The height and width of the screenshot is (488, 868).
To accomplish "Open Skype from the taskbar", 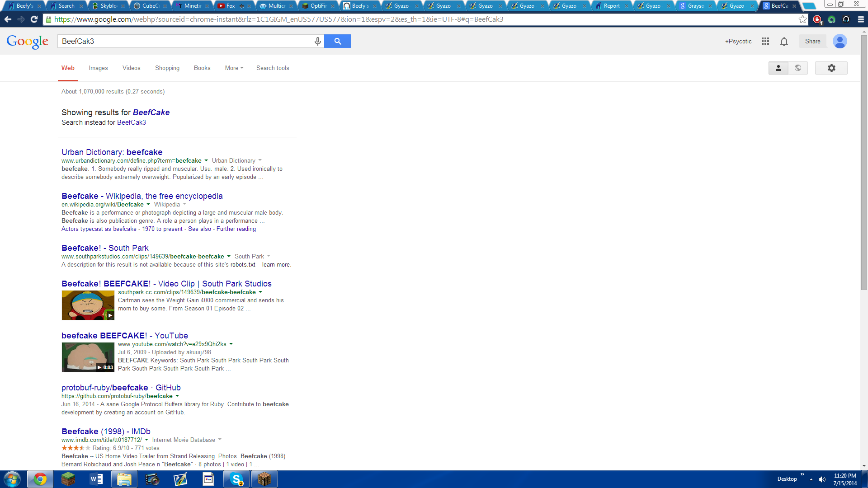I will (x=236, y=479).
